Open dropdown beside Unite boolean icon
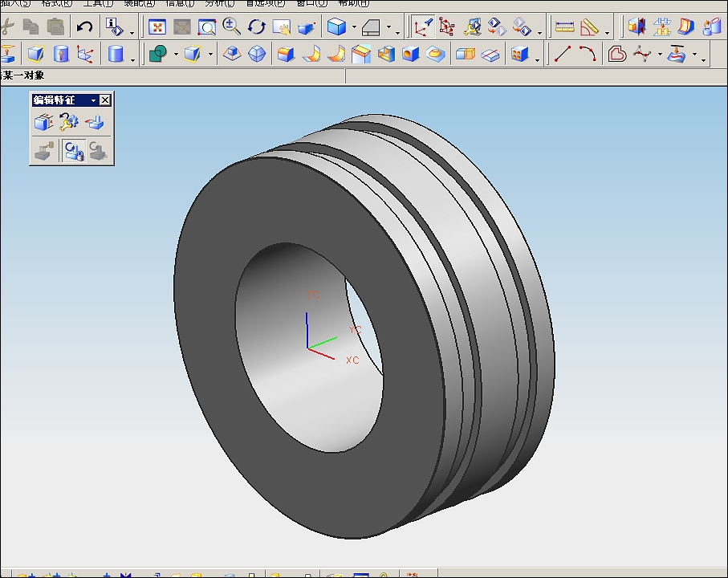The image size is (728, 578). pos(176,55)
